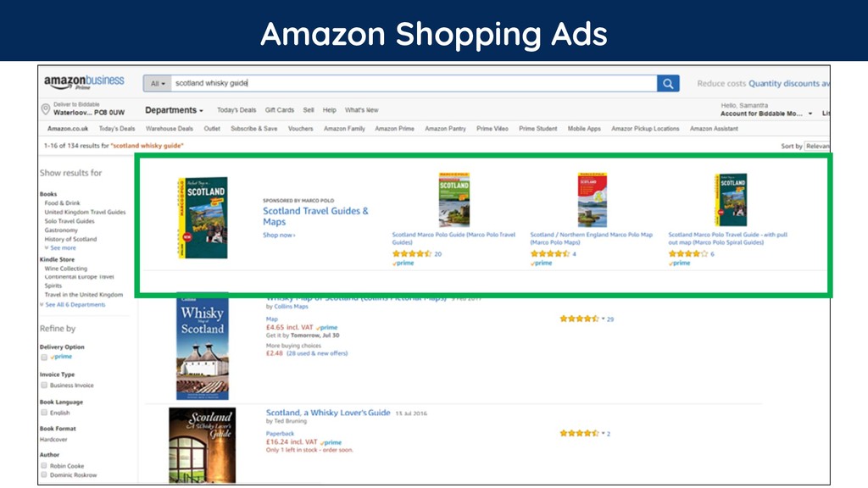Screen dimensions: 868x488
Task: Click the Amazon Business logo
Action: pyautogui.click(x=84, y=82)
